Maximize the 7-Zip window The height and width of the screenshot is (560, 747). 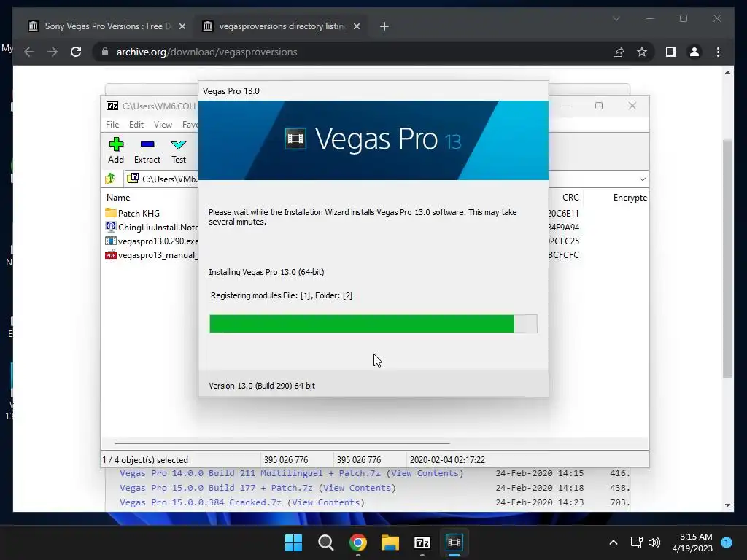599,106
